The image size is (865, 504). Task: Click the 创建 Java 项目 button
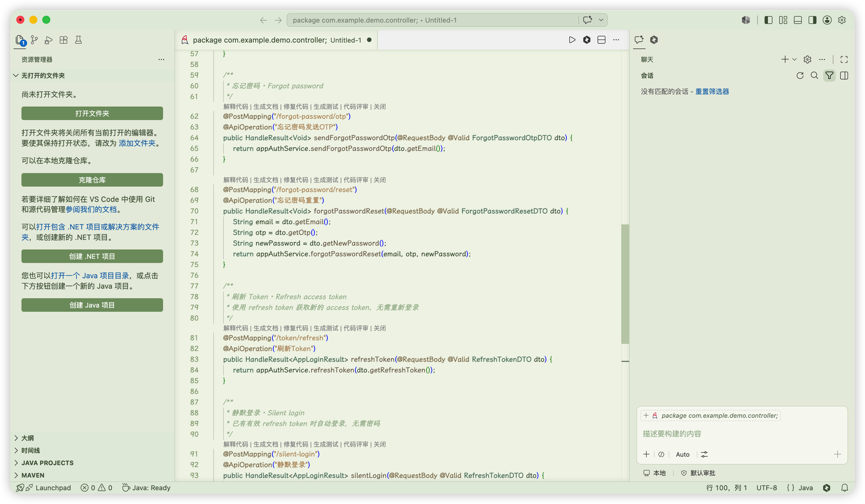click(x=92, y=305)
